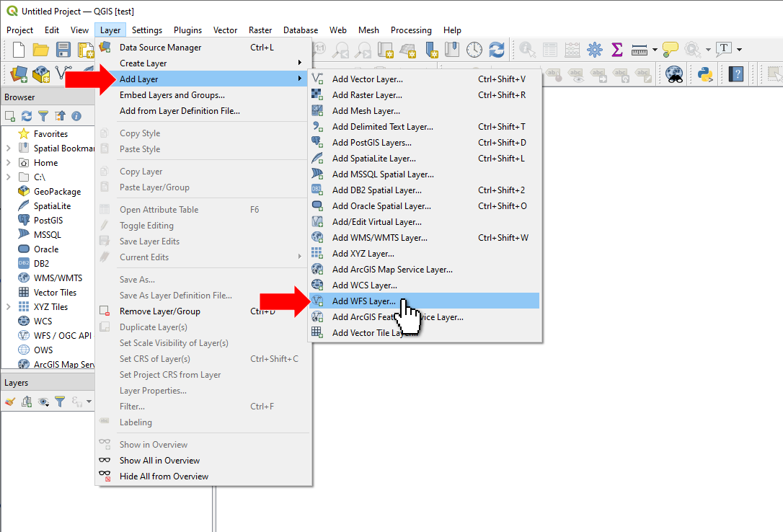Choose Add WMS/WMTS Layer entry
This screenshot has height=532, width=783.
pos(425,238)
